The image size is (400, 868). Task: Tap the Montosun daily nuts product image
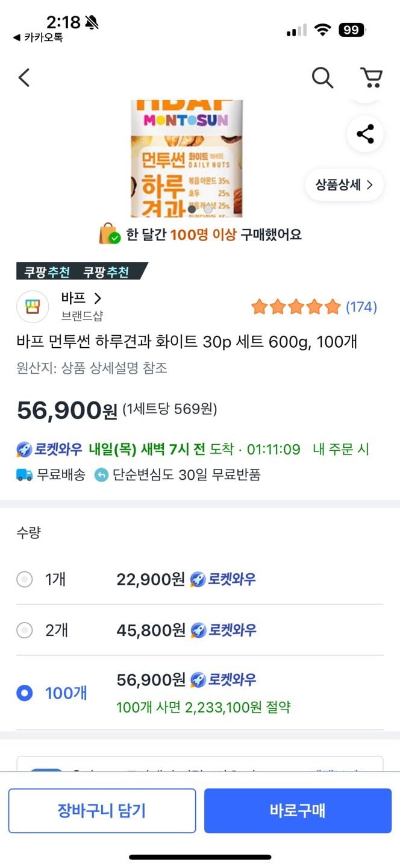click(x=187, y=158)
